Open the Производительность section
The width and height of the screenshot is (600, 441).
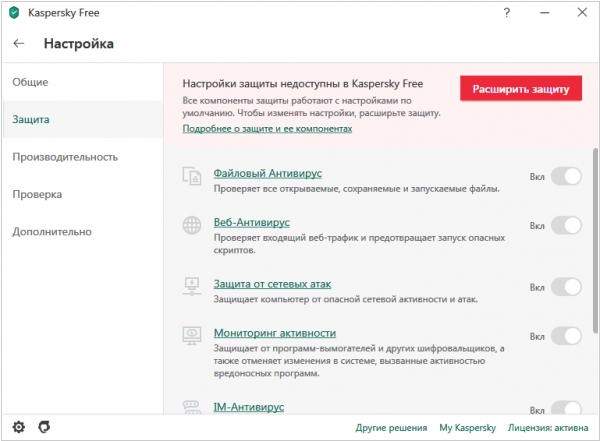pyautogui.click(x=83, y=157)
